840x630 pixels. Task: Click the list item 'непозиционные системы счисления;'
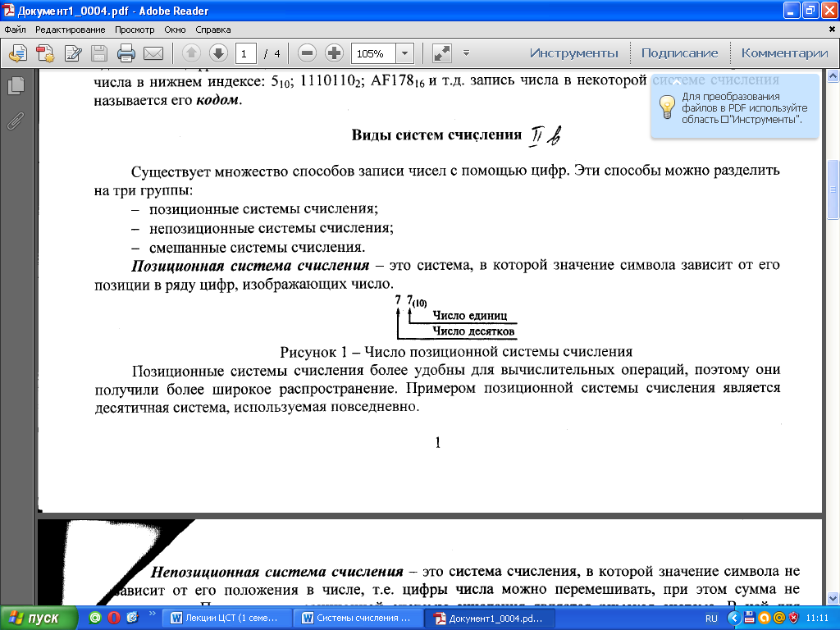[271, 228]
